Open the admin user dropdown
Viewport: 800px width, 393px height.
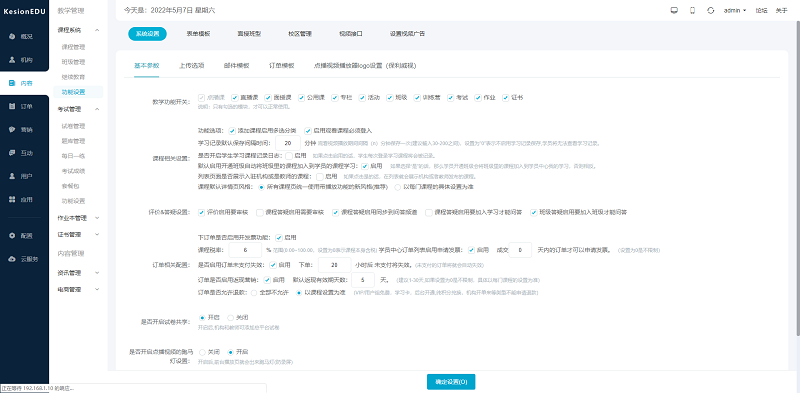[x=735, y=10]
